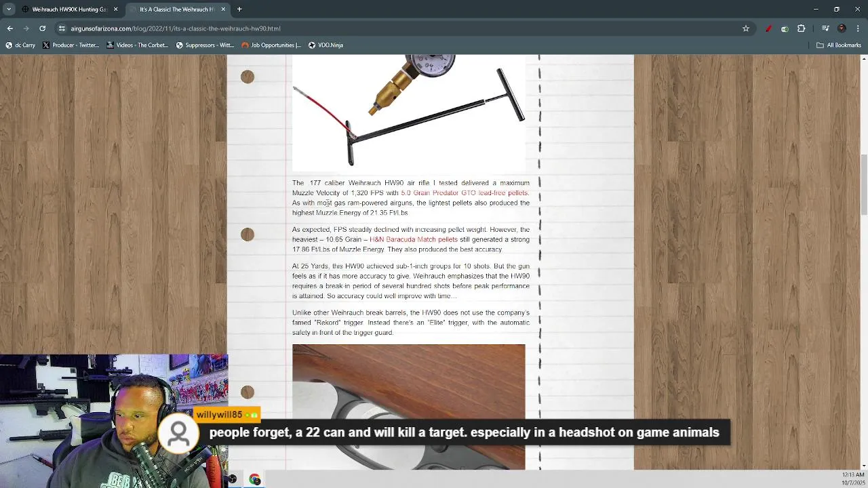Open a new tab with the plus button
868x488 pixels.
click(239, 9)
